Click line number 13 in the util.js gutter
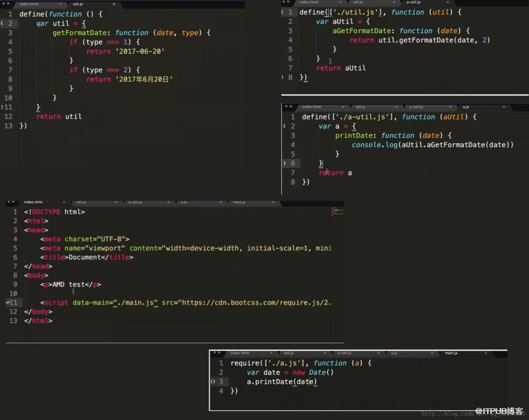 coord(8,126)
